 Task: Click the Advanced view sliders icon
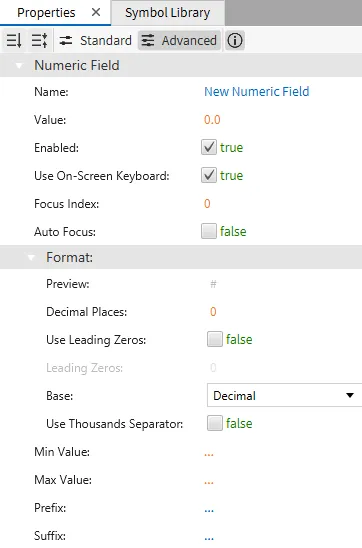pyautogui.click(x=148, y=41)
